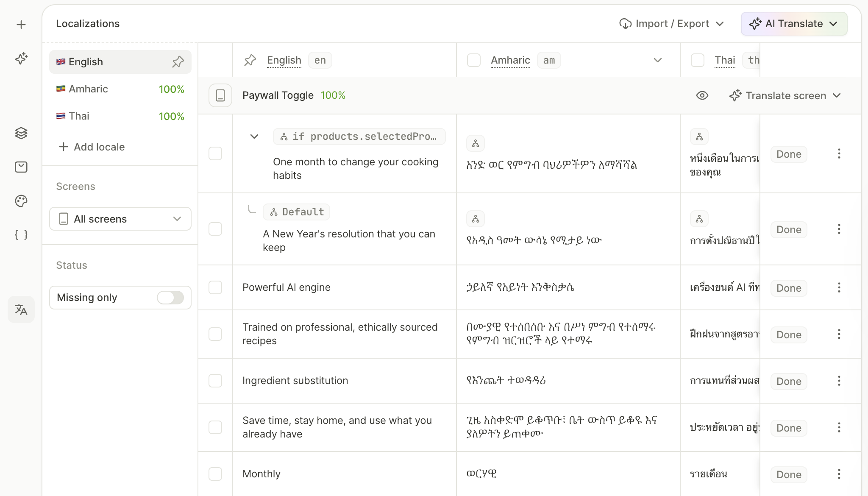Collapse the if products.selectedPro condition row
868x496 pixels.
point(254,137)
